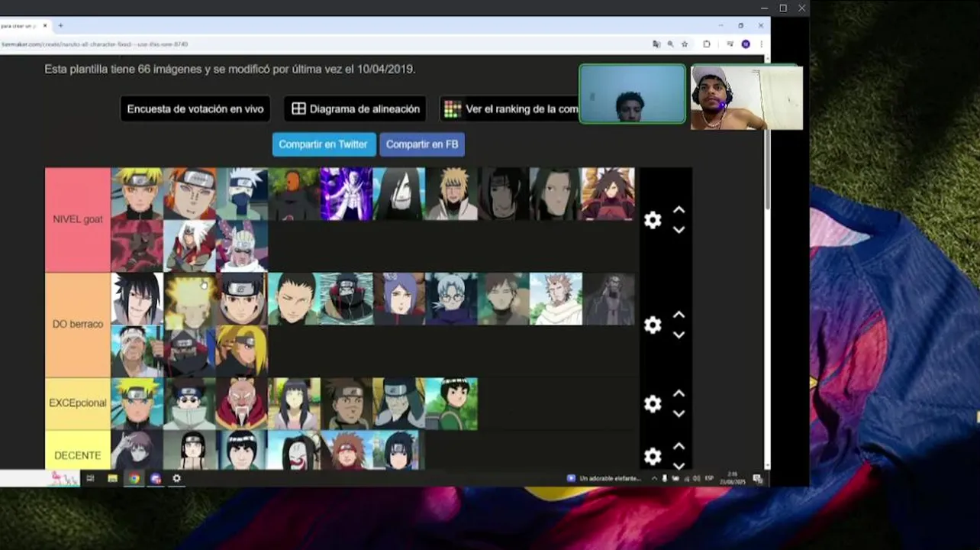980x550 pixels.
Task: Move DO berraco tier up with chevron
Action: coord(679,314)
